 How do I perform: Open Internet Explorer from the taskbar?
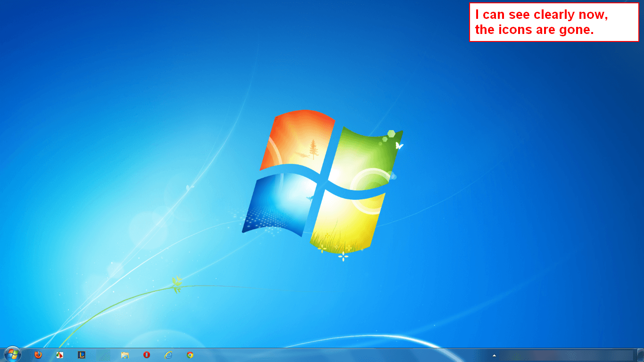168,355
